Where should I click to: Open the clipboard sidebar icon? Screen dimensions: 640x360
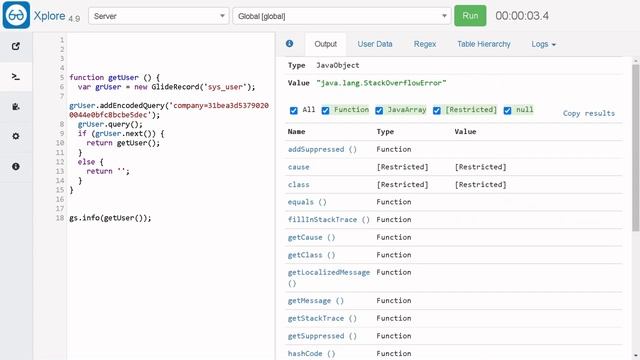pos(16,107)
